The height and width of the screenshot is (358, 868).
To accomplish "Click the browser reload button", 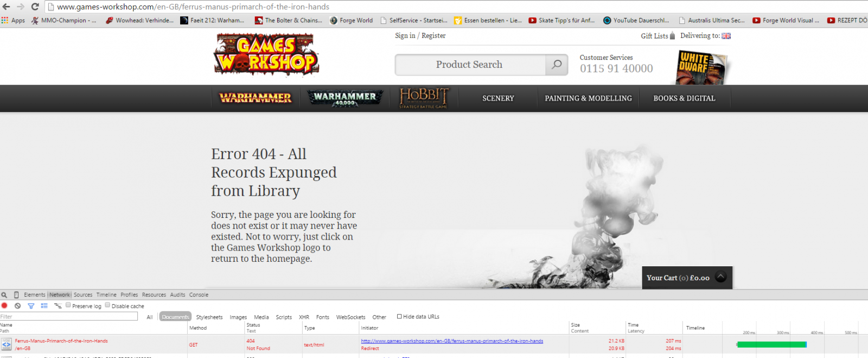I will [x=35, y=7].
